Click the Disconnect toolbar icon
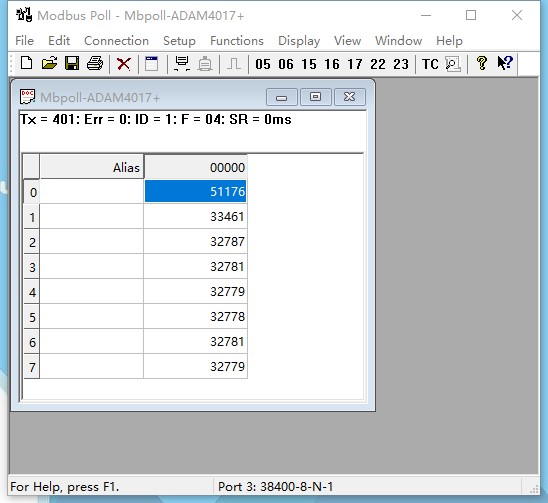This screenshot has height=503, width=548. click(x=205, y=64)
